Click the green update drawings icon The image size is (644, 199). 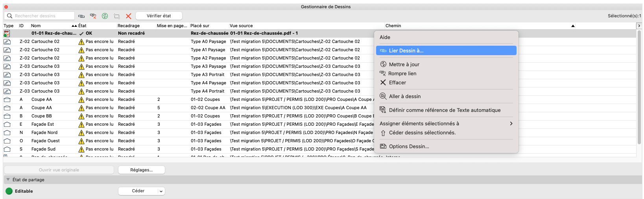tap(105, 16)
